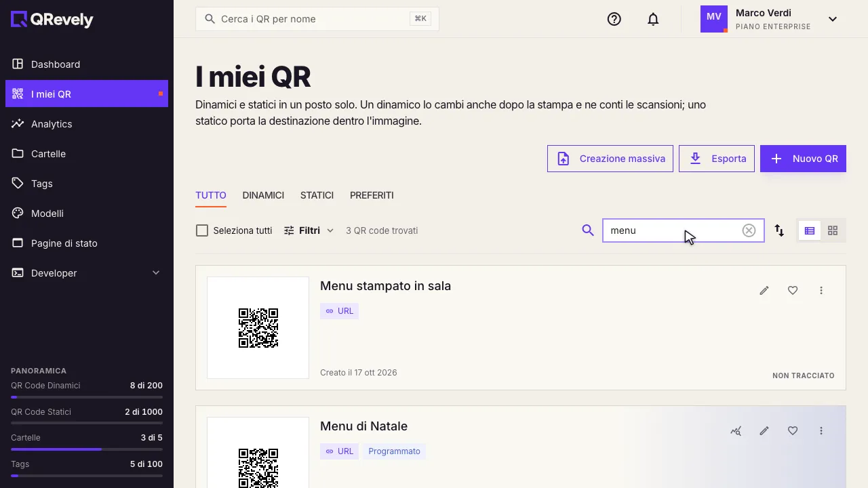The height and width of the screenshot is (488, 868).
Task: Open the Menu di Natale title
Action: coord(363,426)
